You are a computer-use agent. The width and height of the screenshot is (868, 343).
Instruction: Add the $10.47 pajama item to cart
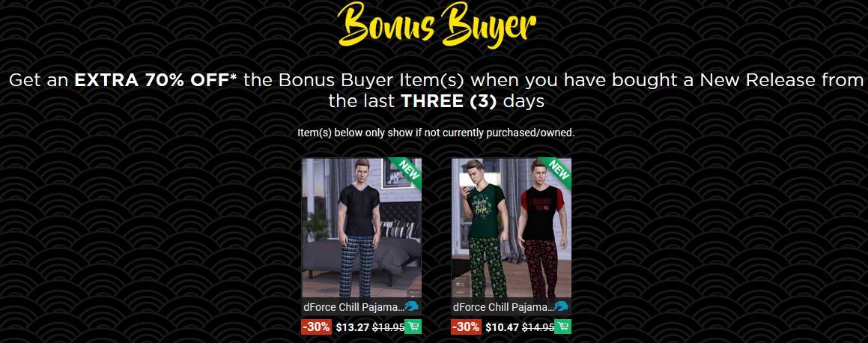pyautogui.click(x=562, y=327)
